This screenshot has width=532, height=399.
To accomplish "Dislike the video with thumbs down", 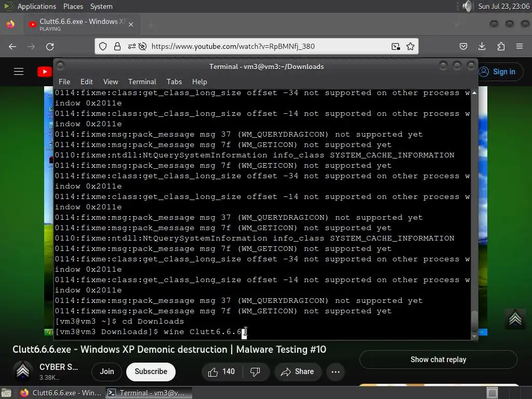I will [x=256, y=372].
